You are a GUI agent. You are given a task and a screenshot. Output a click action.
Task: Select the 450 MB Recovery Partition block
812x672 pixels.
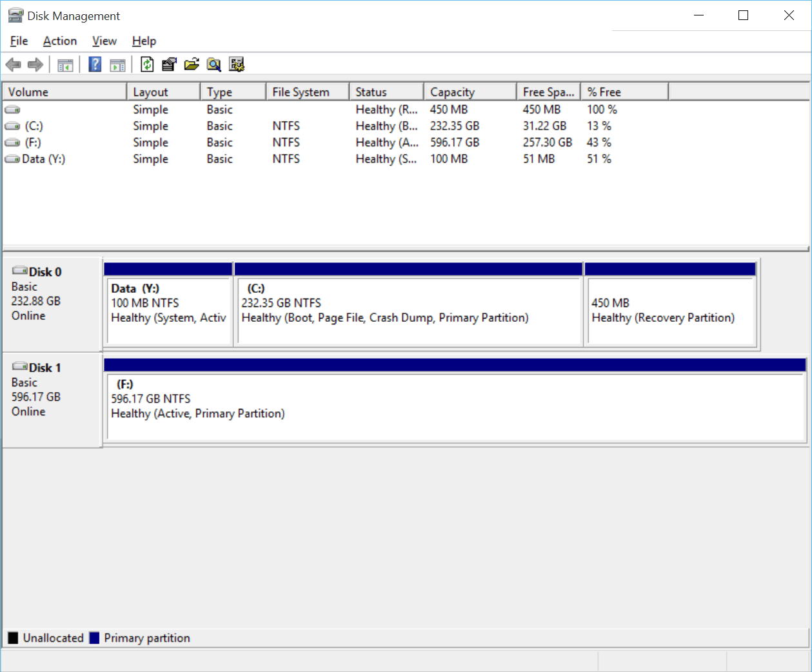[x=671, y=311]
